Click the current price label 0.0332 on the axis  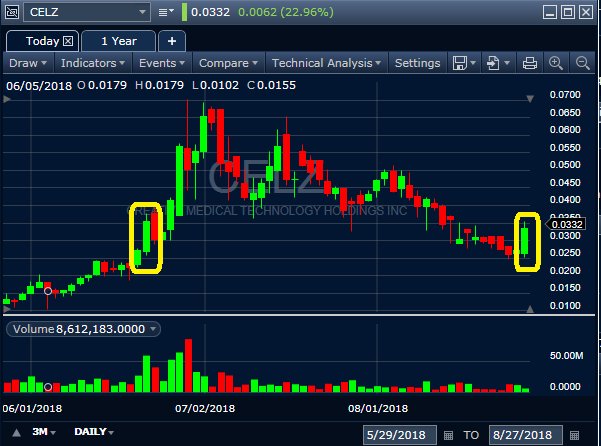click(x=566, y=224)
